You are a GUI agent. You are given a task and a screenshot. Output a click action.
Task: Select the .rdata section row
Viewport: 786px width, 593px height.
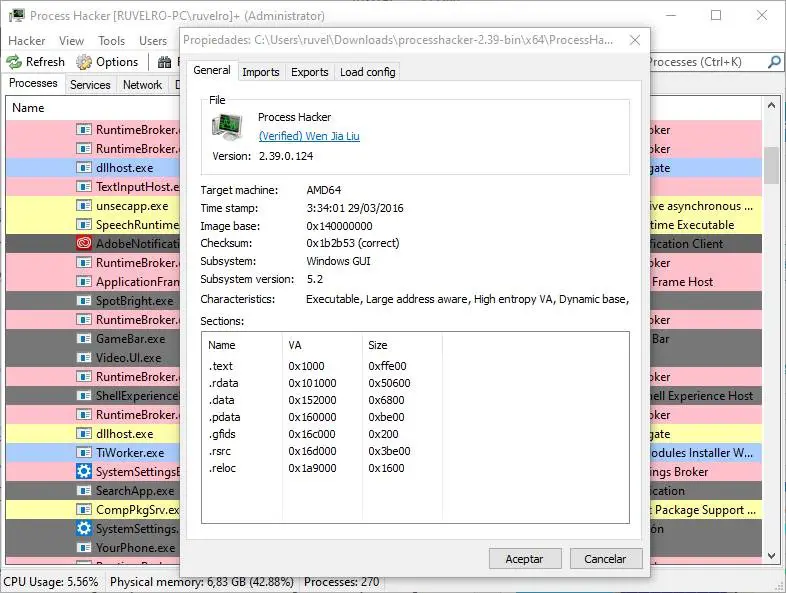point(415,383)
